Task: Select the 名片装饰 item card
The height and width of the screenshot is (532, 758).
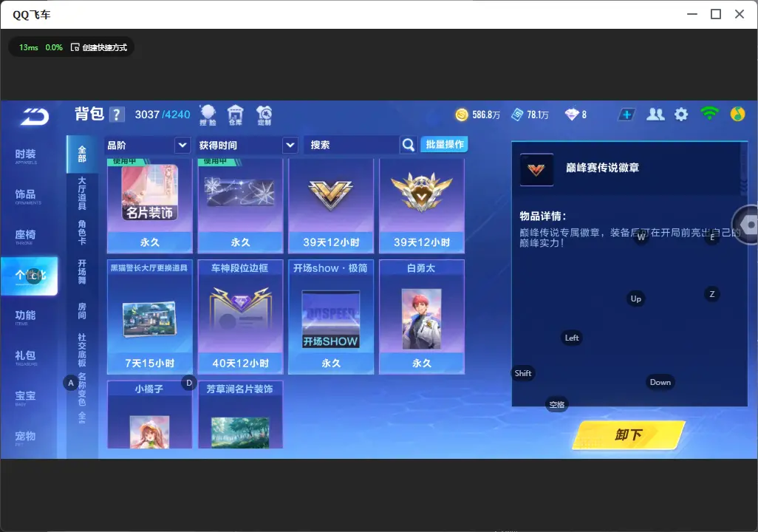Action: point(150,205)
